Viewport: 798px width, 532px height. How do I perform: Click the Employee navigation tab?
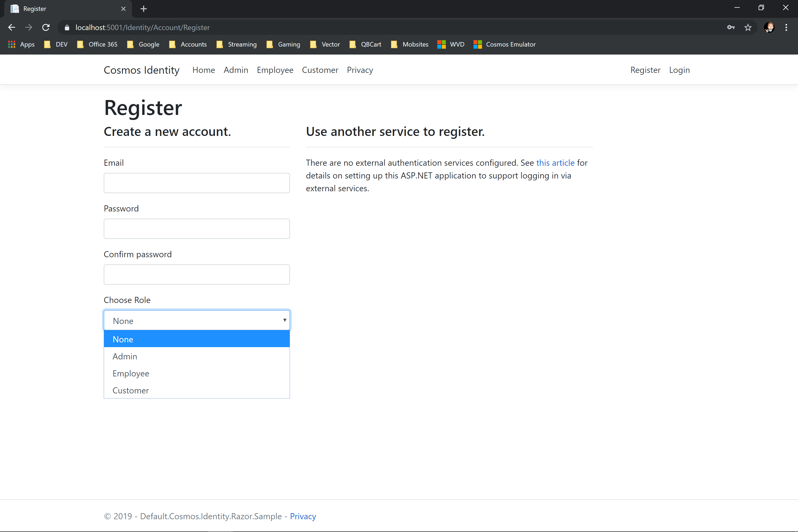pos(274,69)
